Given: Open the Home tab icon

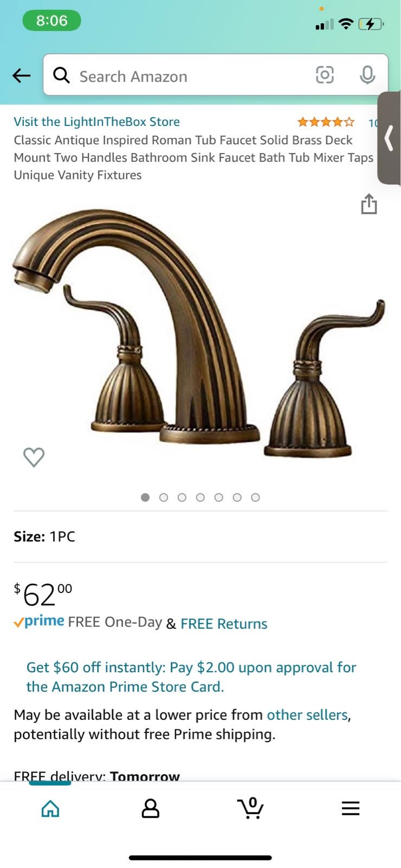Looking at the screenshot, I should (x=50, y=808).
